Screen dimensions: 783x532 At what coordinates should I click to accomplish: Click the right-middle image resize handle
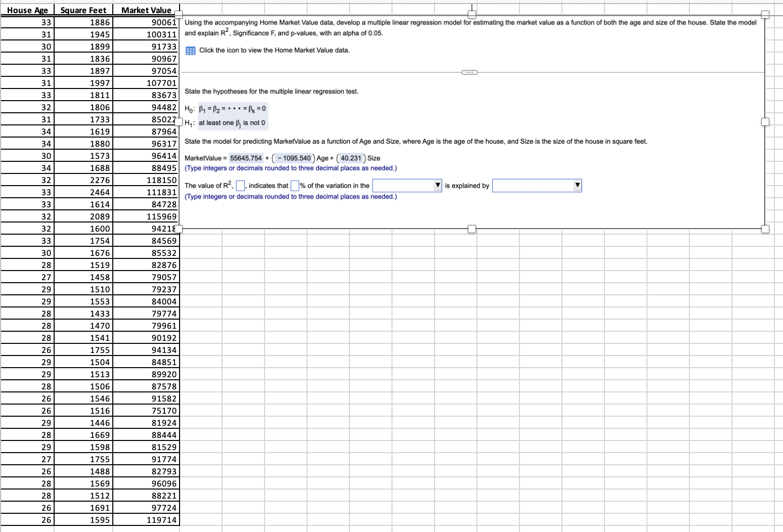coord(765,122)
